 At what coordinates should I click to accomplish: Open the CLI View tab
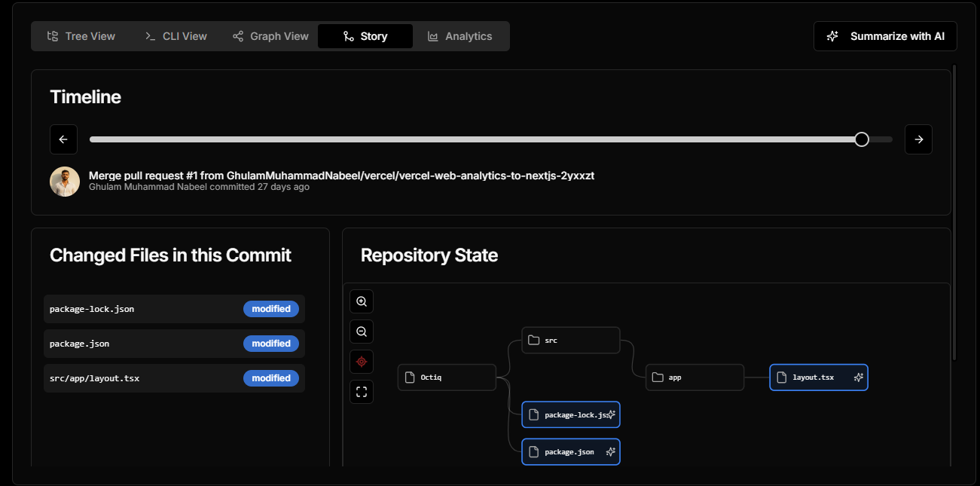tap(175, 36)
